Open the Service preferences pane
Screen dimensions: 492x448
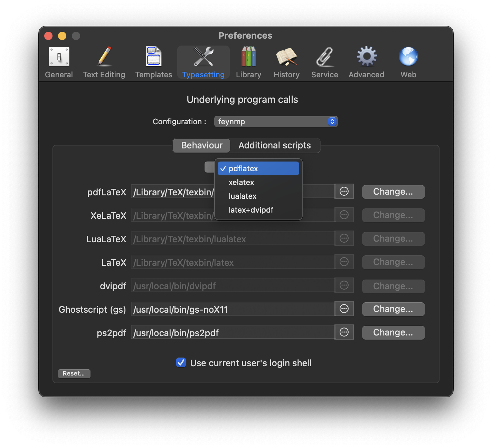(324, 61)
